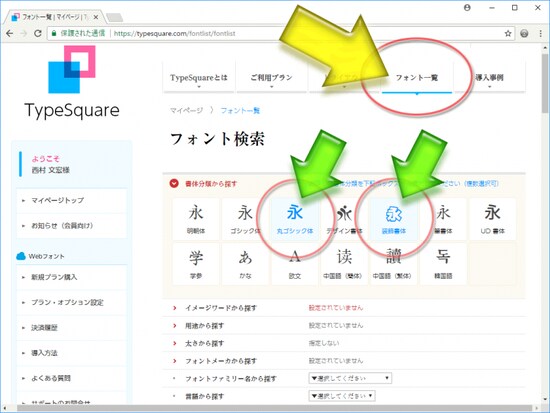Open 導入方法 in sidebar

click(72, 353)
